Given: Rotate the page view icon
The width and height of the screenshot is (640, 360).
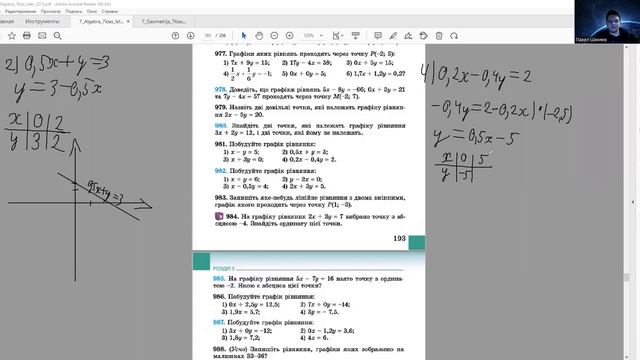Looking at the screenshot, I should (454, 36).
